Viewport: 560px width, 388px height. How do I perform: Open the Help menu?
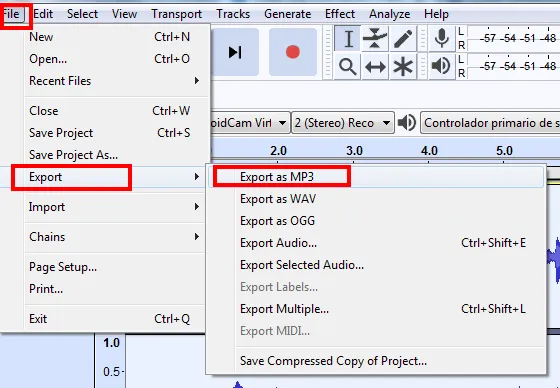[436, 14]
